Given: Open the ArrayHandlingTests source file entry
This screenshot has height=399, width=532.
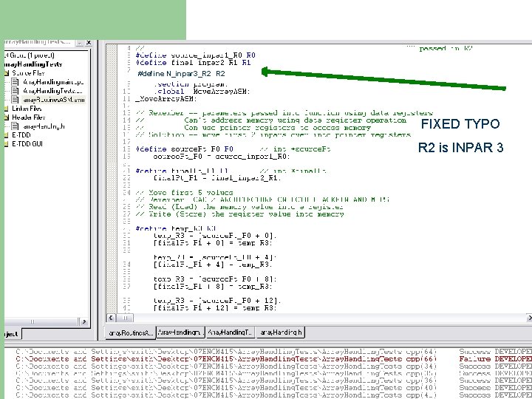Looking at the screenshot, I should (53, 91).
